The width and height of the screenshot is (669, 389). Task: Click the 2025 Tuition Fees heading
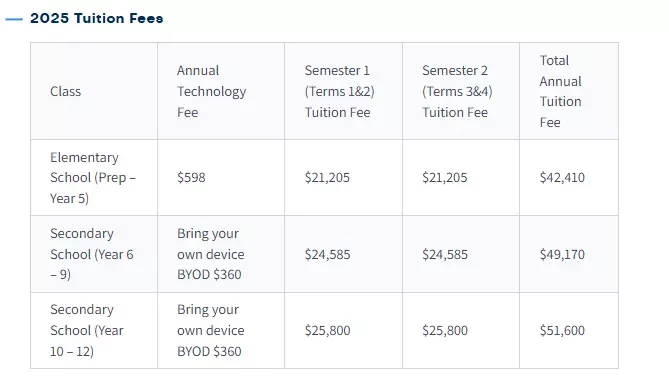[x=96, y=18]
